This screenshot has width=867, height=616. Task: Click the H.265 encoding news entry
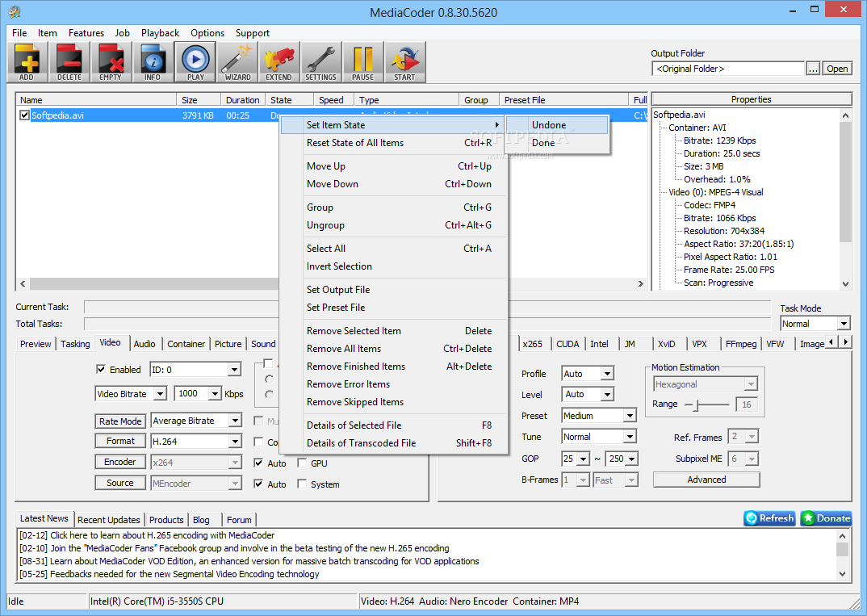coord(147,535)
